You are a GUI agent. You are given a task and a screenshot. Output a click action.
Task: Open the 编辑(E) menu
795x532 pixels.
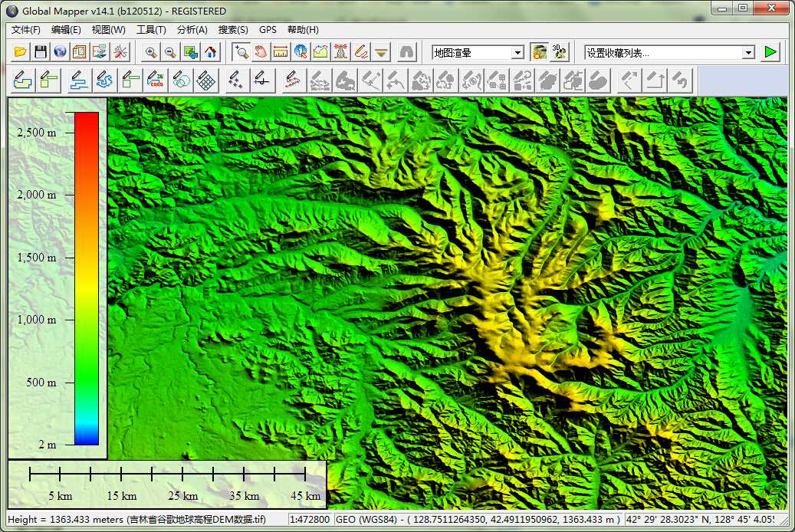point(66,30)
